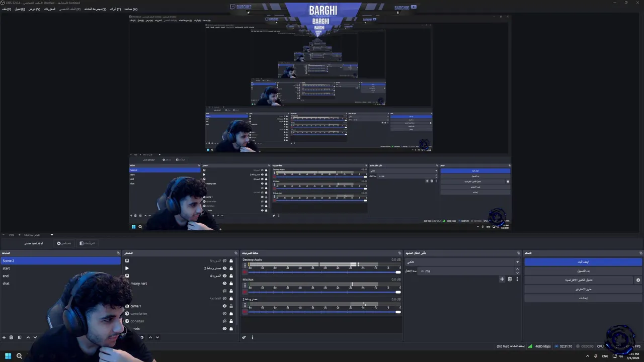Image resolution: width=644 pixels, height=362 pixels.
Task: Click the image icon of الصوره 5 source
Action: pyautogui.click(x=127, y=260)
